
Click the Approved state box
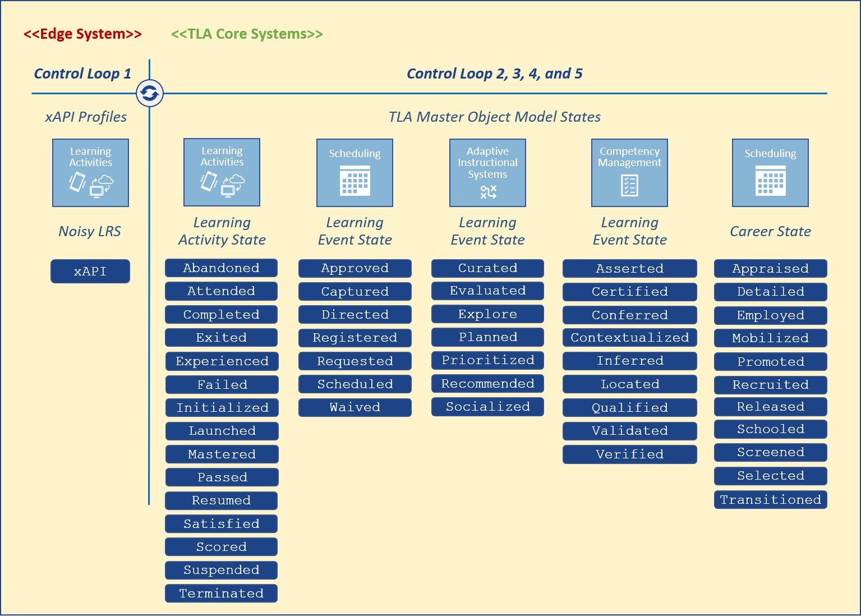(x=354, y=268)
